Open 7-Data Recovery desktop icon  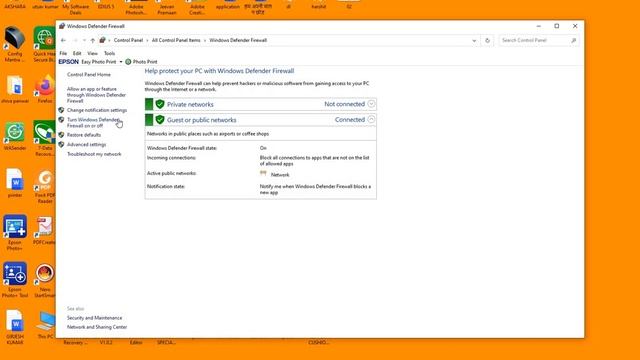click(45, 138)
